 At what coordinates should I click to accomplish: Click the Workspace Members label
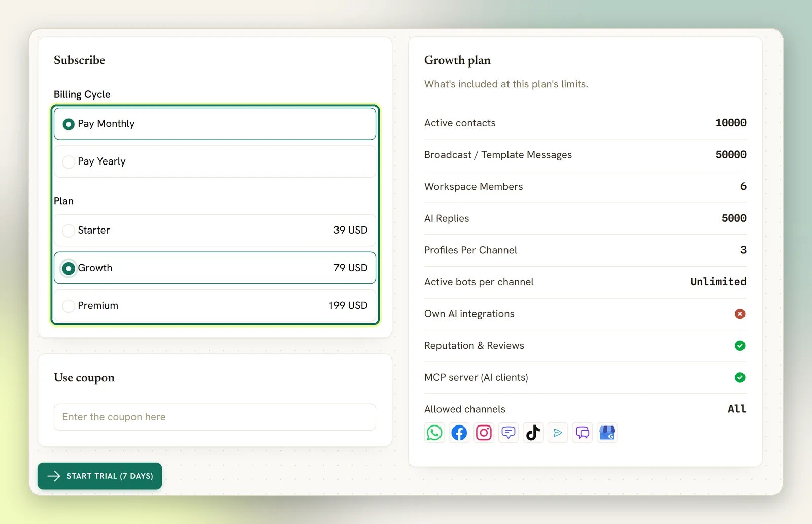(x=473, y=186)
